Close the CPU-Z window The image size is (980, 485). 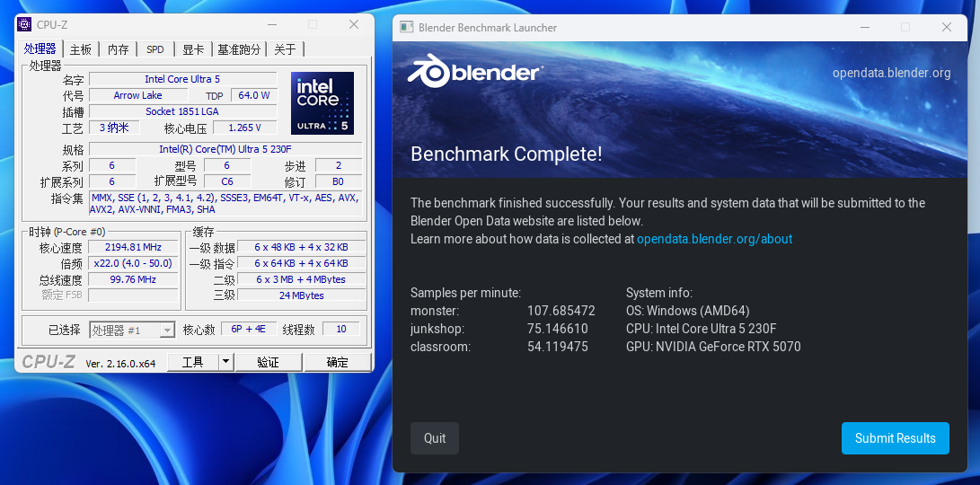point(354,24)
